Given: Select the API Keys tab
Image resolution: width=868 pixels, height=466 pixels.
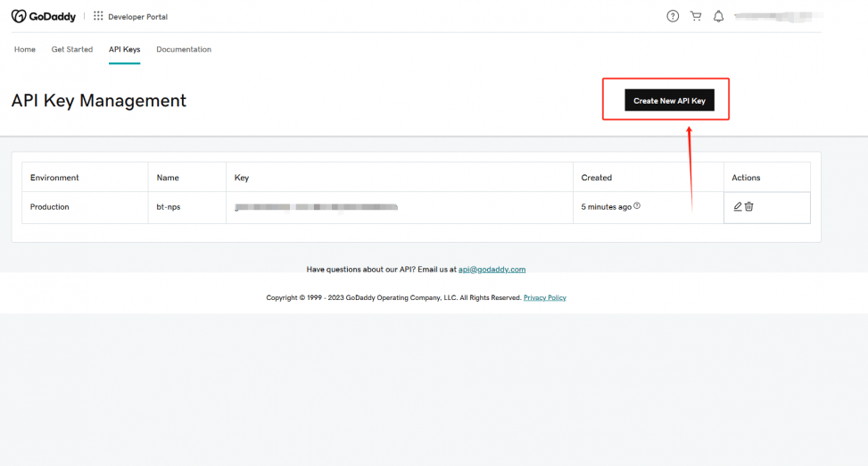Looking at the screenshot, I should click(125, 49).
